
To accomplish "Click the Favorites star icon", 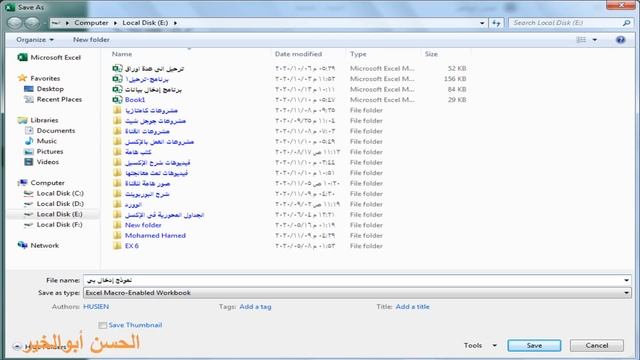I will coord(22,78).
